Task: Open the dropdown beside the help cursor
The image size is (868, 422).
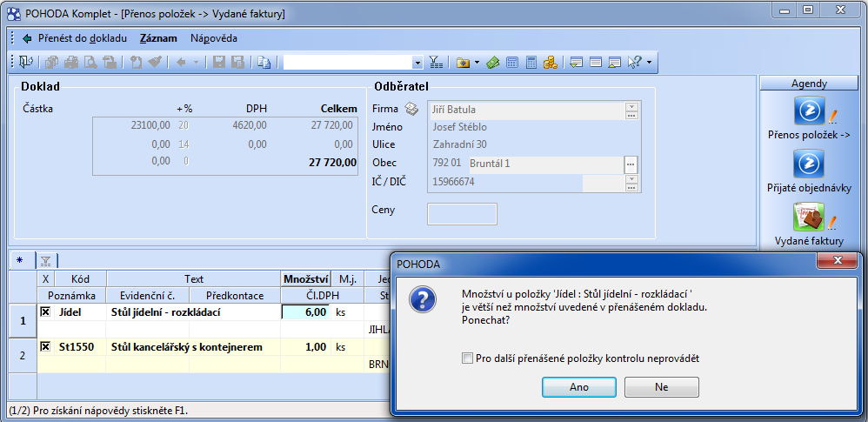Action: point(649,63)
